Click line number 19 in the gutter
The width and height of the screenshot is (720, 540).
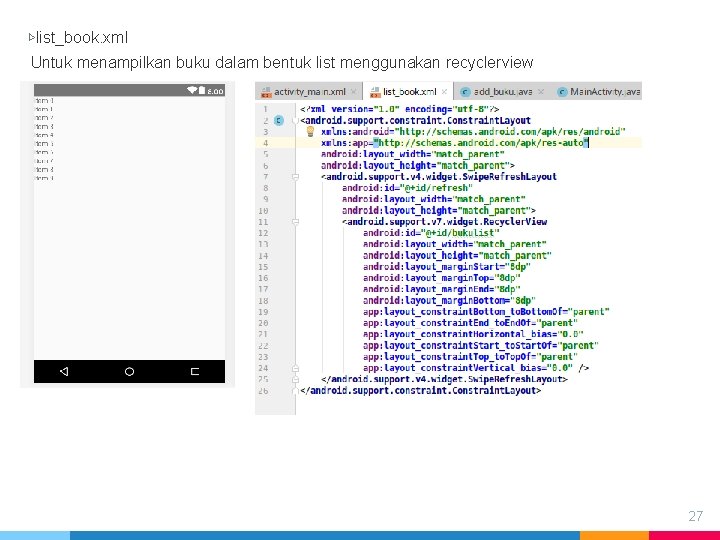coord(263,312)
